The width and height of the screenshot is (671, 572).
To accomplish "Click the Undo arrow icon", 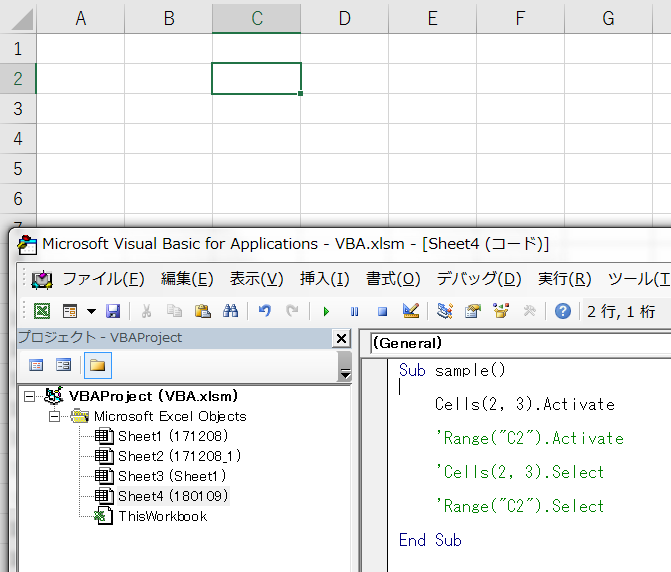I will point(264,311).
